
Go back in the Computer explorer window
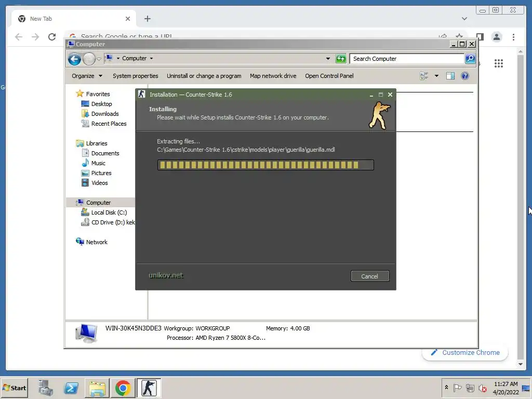point(74,59)
